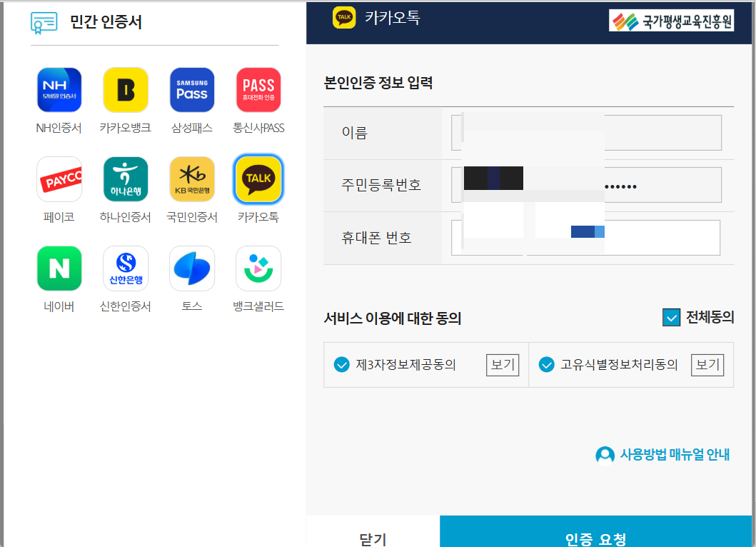View details of 제3자정보제공동의 via 보기

pos(503,365)
